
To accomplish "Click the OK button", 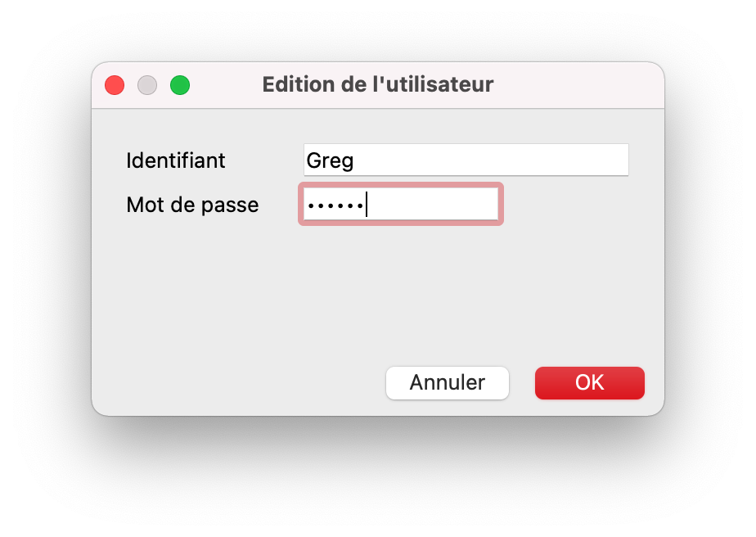I will [589, 383].
